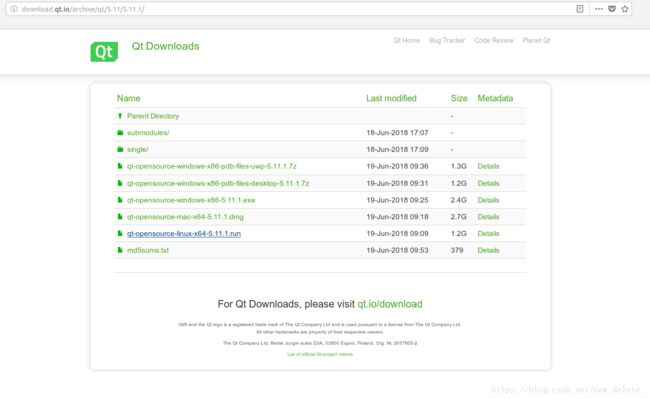Download qt-opensource-mac-x64-5.11.1.dmg

coord(185,217)
